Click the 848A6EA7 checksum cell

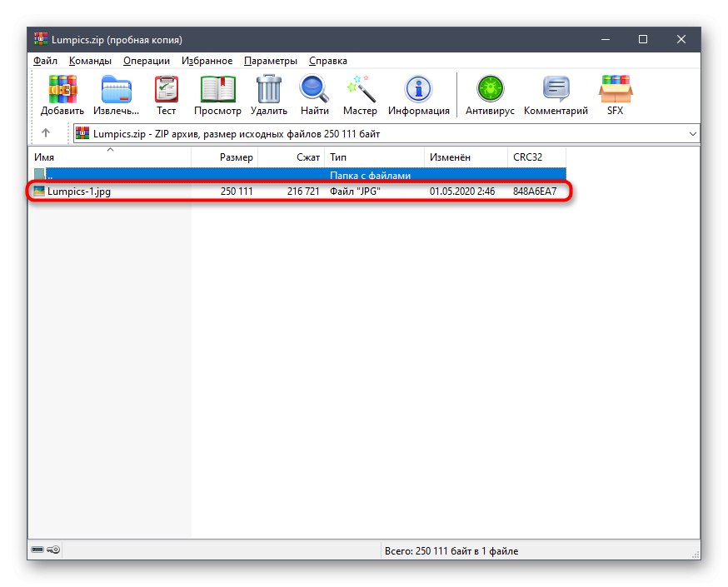click(x=535, y=192)
